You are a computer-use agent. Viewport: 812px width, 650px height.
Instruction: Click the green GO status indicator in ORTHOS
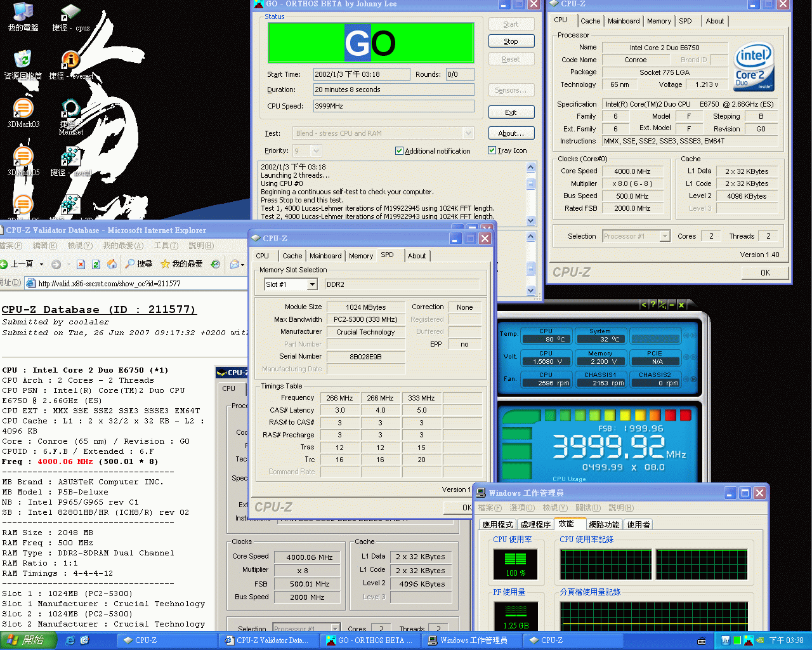click(371, 43)
